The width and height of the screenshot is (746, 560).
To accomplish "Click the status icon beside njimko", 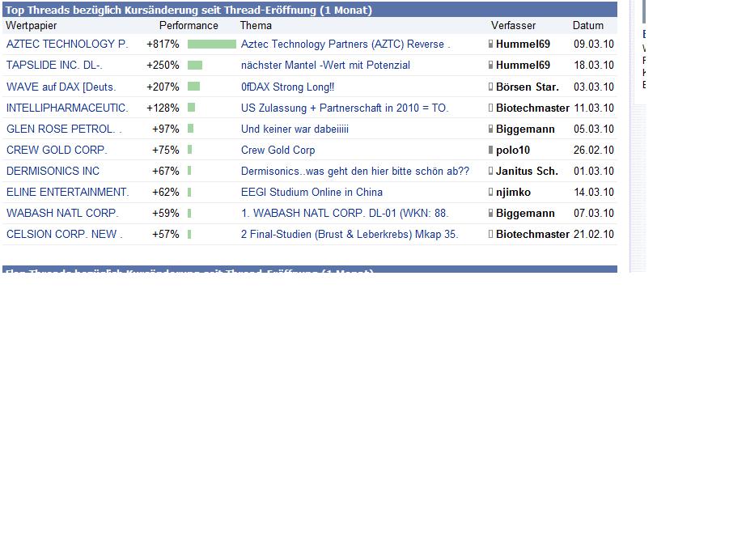I will 490,192.
